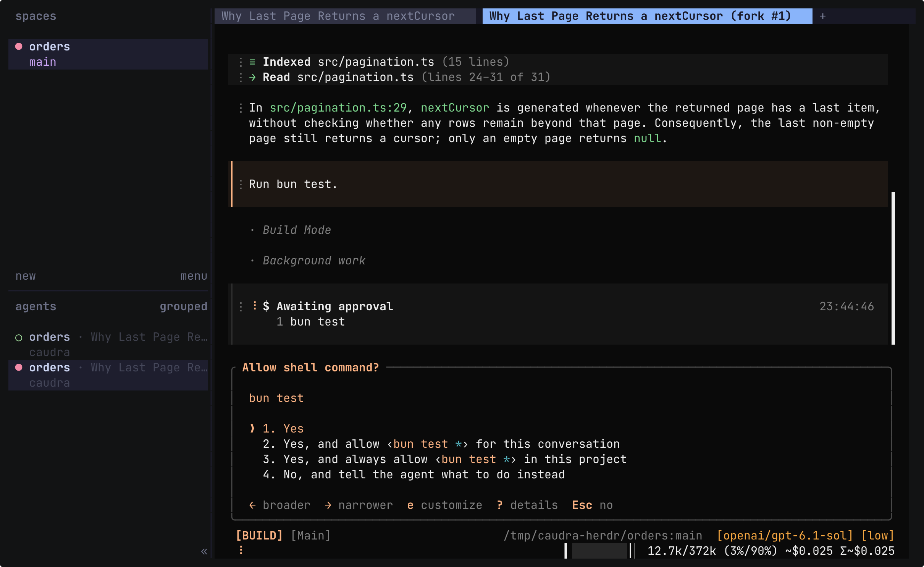Click the /tmp/caudra-herdr/orders:main path

point(603,536)
